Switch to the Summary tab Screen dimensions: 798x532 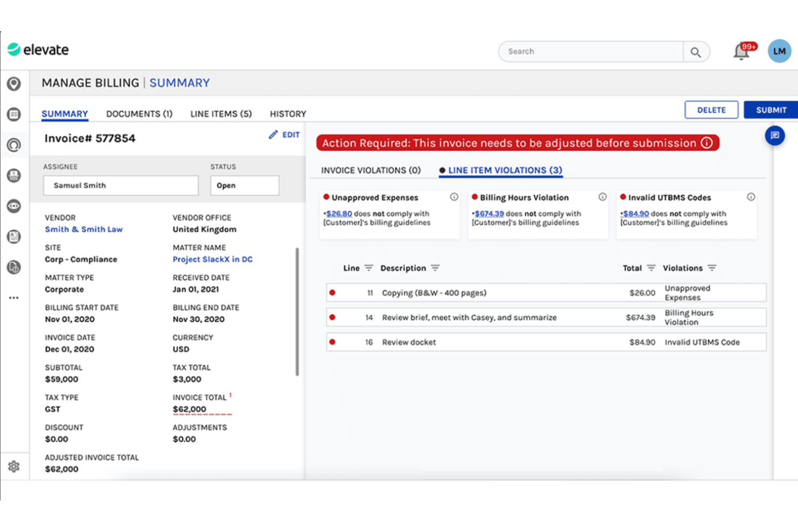(x=65, y=114)
